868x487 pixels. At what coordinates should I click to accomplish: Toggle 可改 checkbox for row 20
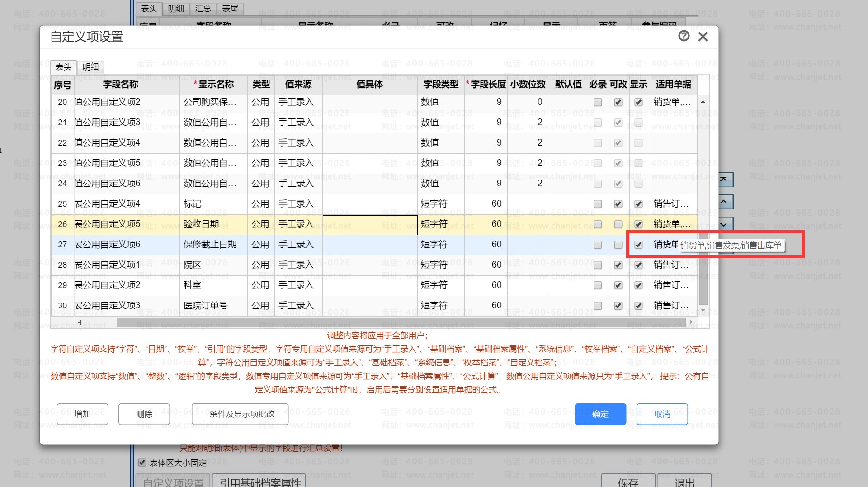pyautogui.click(x=618, y=102)
